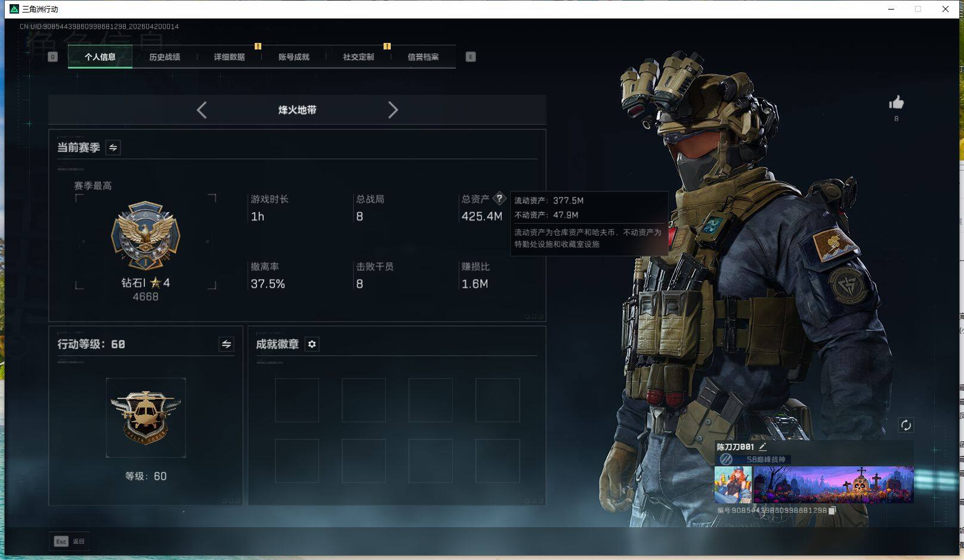This screenshot has width=964, height=560.
Task: Click the graveyard profile banner image
Action: (x=833, y=485)
